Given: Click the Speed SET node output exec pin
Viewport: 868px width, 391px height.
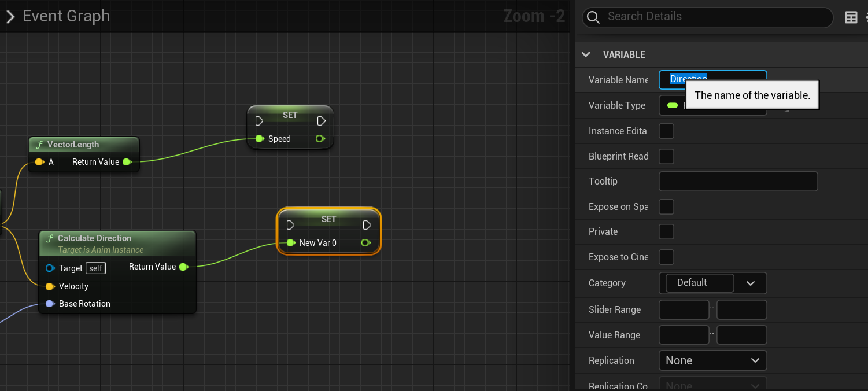Looking at the screenshot, I should point(322,121).
